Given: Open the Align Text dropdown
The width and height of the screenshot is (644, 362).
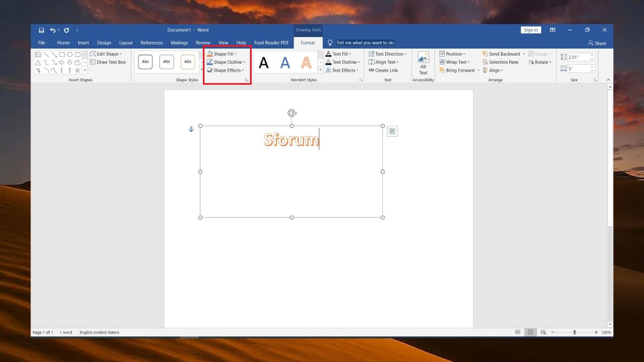Looking at the screenshot, I should coord(384,62).
